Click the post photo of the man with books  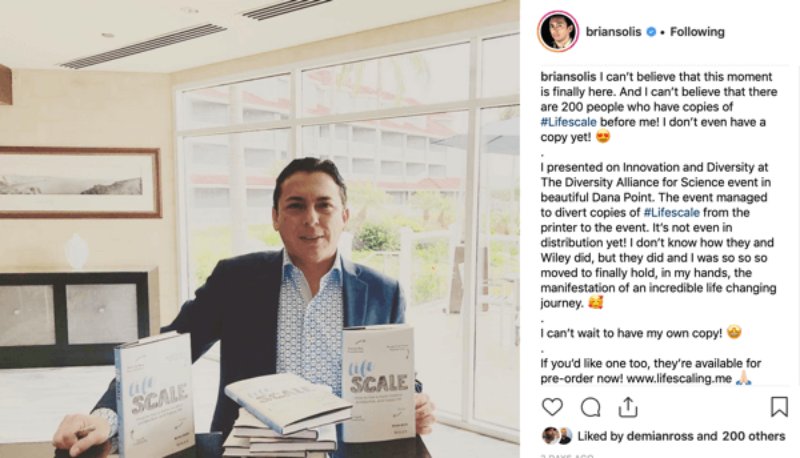(x=260, y=229)
